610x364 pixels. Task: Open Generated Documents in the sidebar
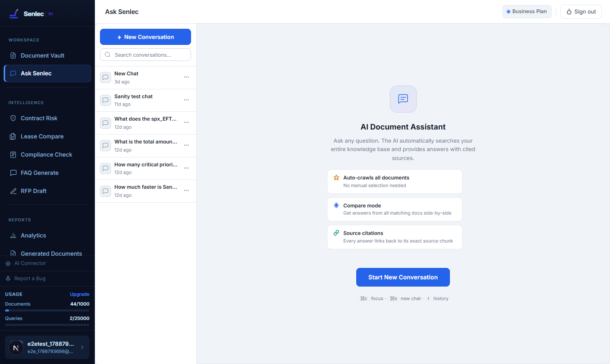pos(47,253)
